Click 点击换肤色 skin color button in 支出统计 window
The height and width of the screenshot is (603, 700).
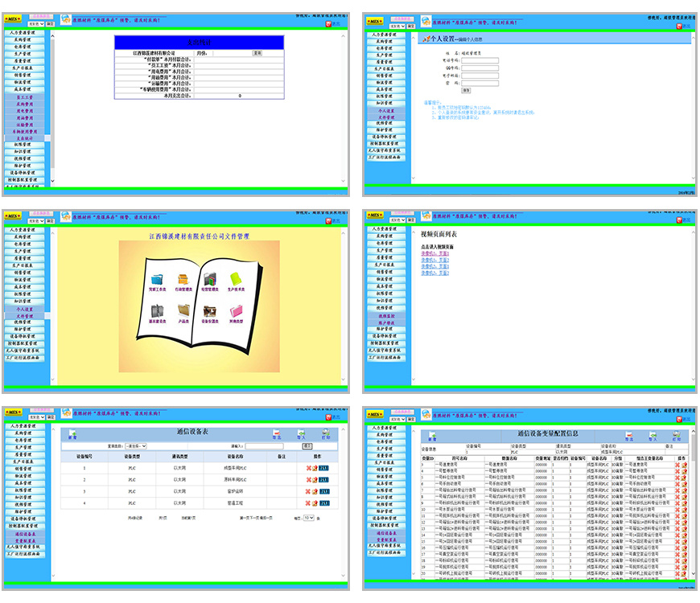point(42,17)
